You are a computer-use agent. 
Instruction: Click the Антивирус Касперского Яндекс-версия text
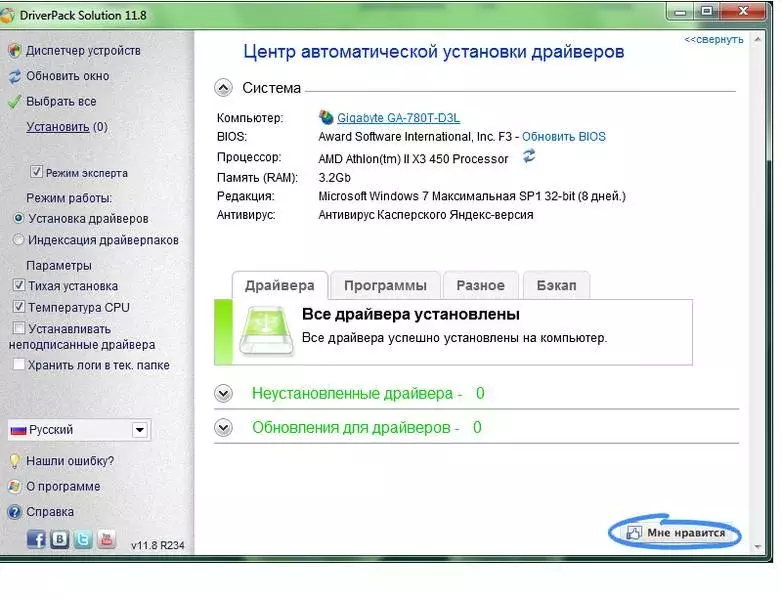426,215
